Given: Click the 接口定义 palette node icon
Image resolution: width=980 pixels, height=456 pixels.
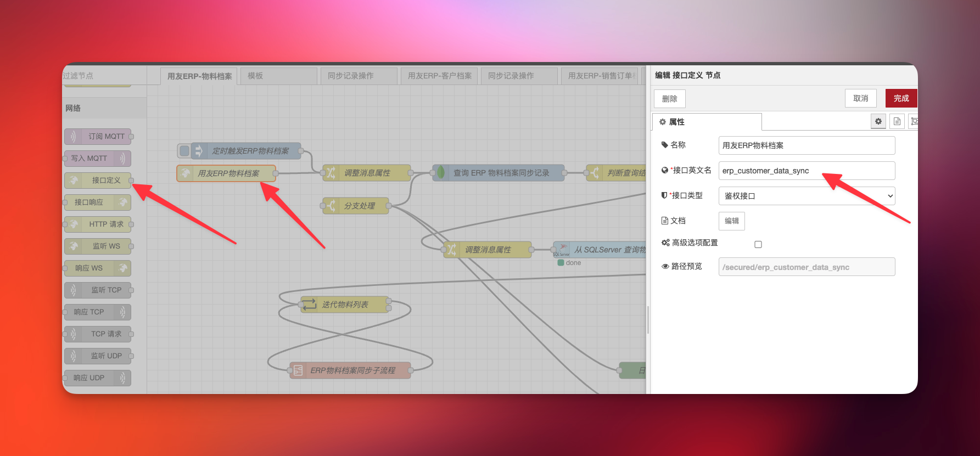Looking at the screenshot, I should coord(74,180).
